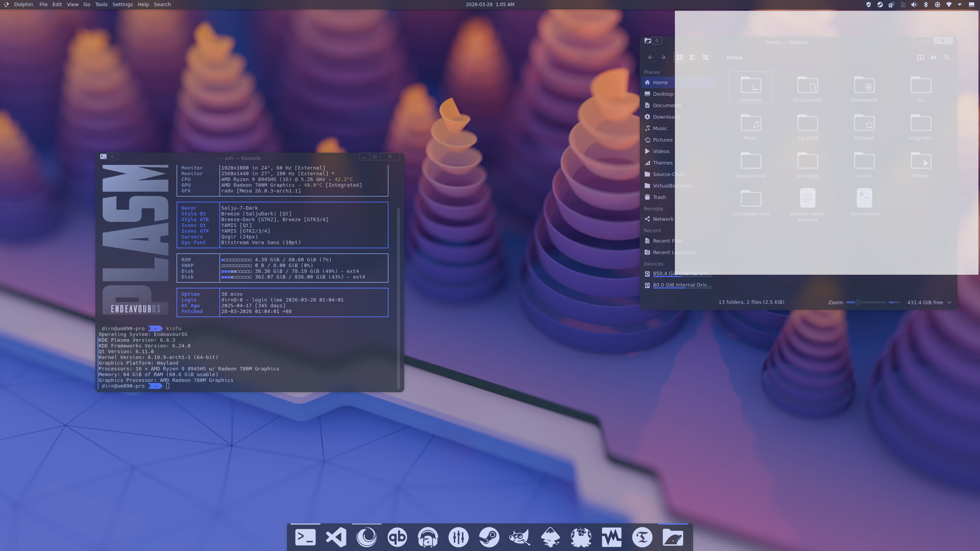The width and height of the screenshot is (980, 551).
Task: Adjust the Zoom slider in Dolphin status bar
Action: (873, 303)
